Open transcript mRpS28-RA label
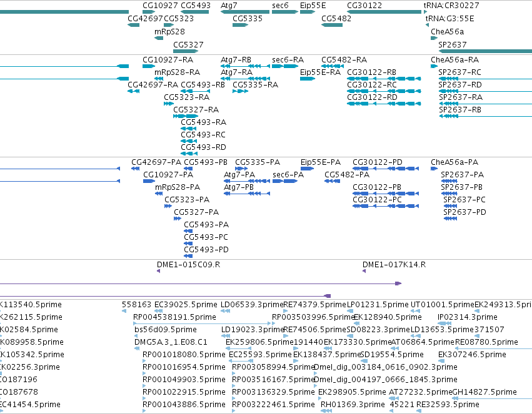532x414 pixels. click(x=177, y=72)
